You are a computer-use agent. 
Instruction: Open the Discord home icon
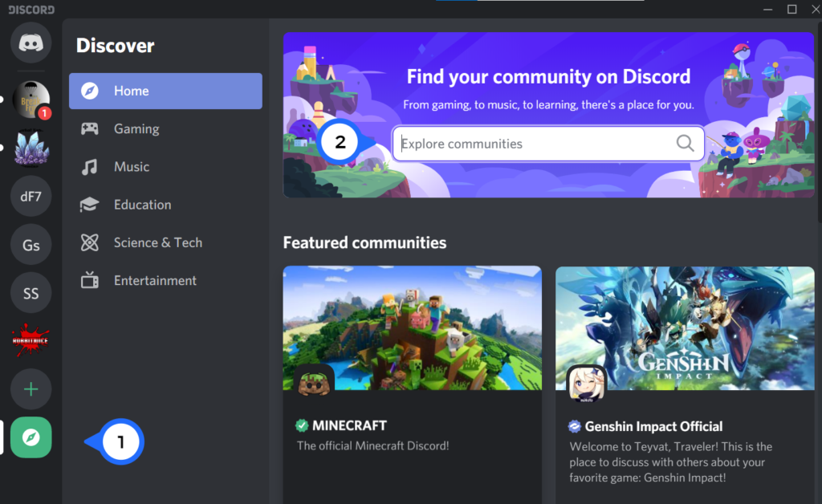(x=31, y=43)
